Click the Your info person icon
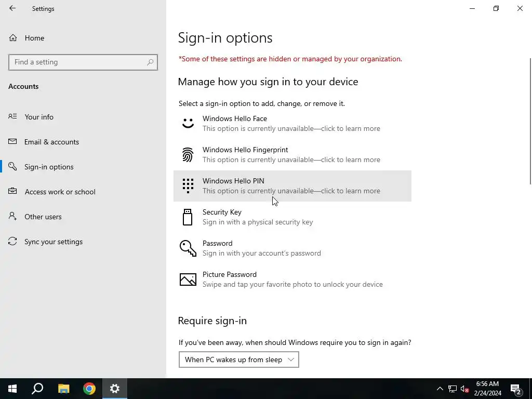 (x=12, y=116)
